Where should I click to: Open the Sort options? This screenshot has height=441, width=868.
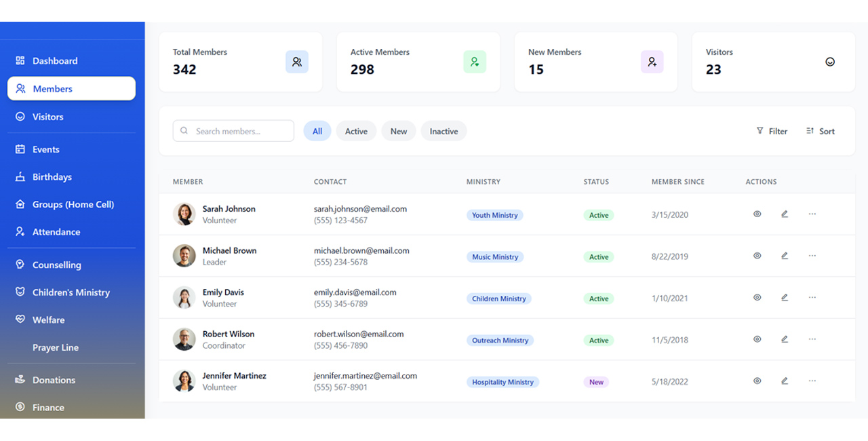coord(821,132)
